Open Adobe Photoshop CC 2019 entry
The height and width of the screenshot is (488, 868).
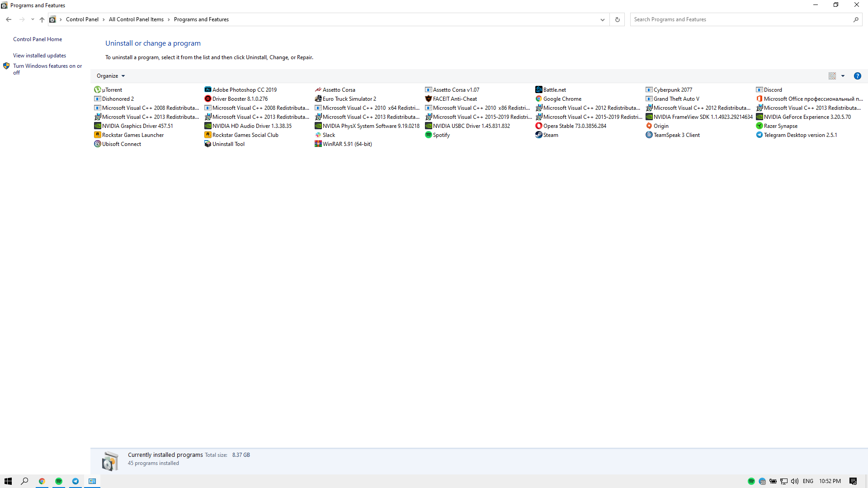(245, 89)
